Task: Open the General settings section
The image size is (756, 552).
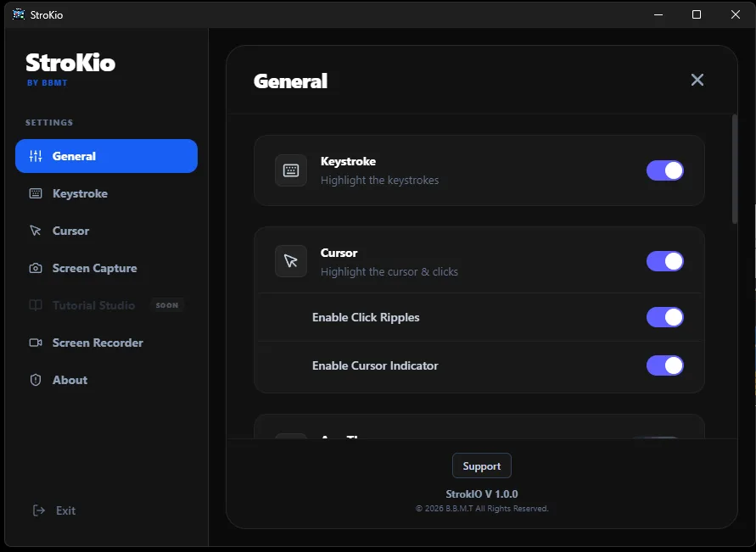Action: pos(107,156)
